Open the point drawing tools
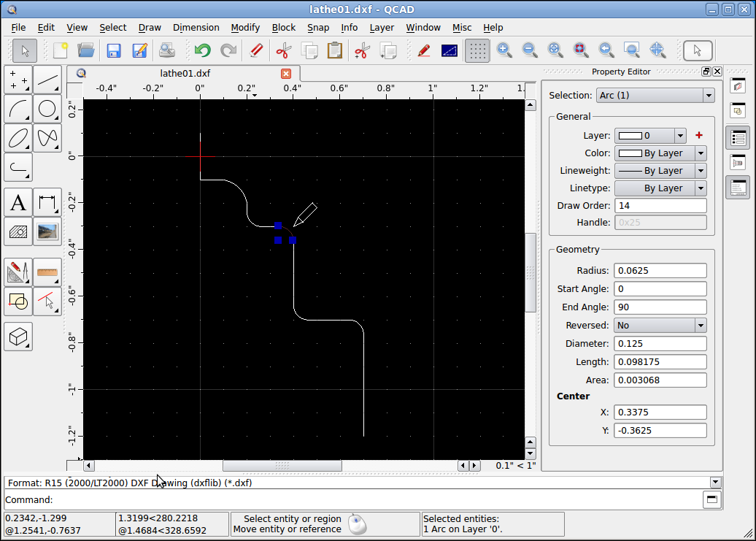 click(x=18, y=80)
